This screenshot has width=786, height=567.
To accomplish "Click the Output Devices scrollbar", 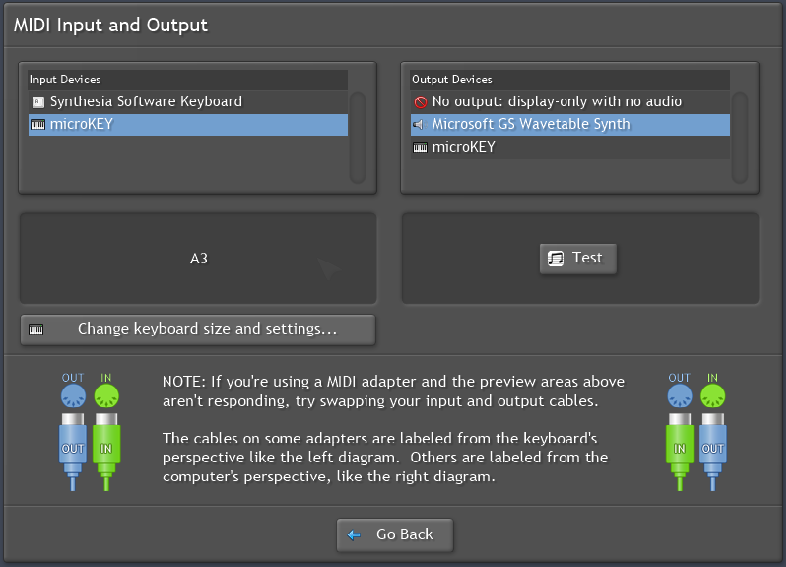I will [739, 137].
